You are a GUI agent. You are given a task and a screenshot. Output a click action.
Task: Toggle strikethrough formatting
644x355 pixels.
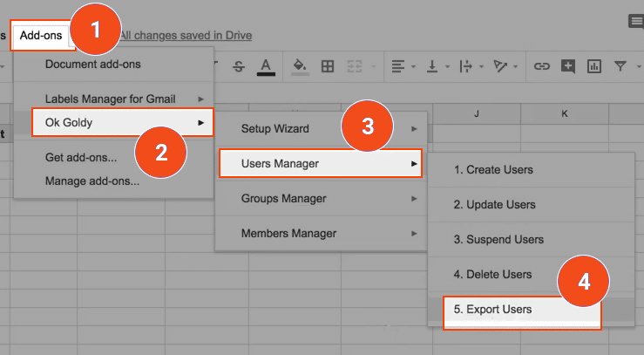(x=239, y=66)
